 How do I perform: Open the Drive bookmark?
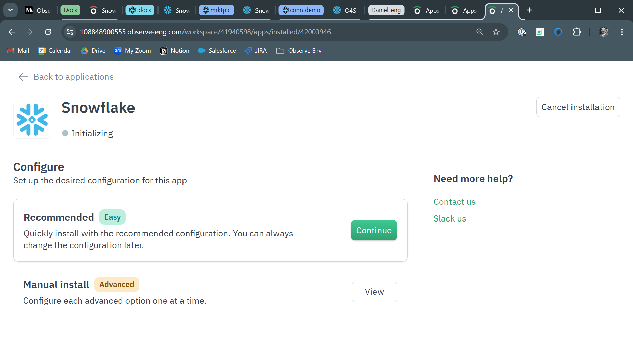coord(93,51)
